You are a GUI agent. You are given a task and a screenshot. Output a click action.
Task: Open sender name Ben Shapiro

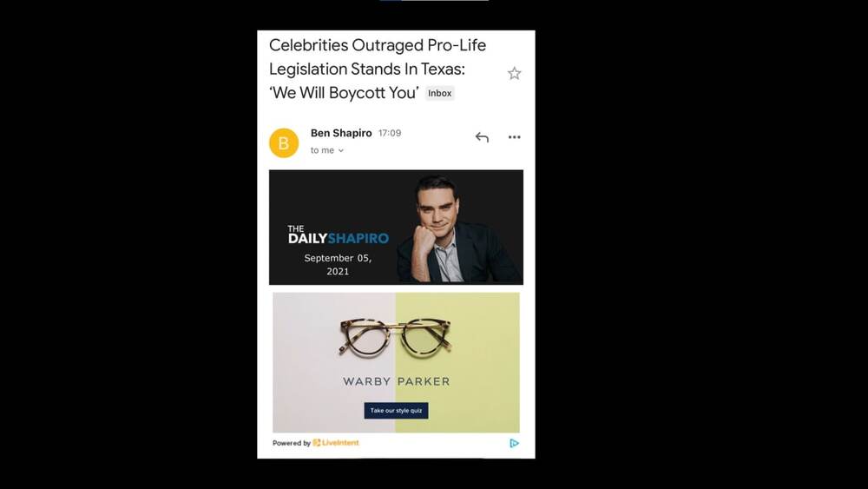pyautogui.click(x=341, y=133)
